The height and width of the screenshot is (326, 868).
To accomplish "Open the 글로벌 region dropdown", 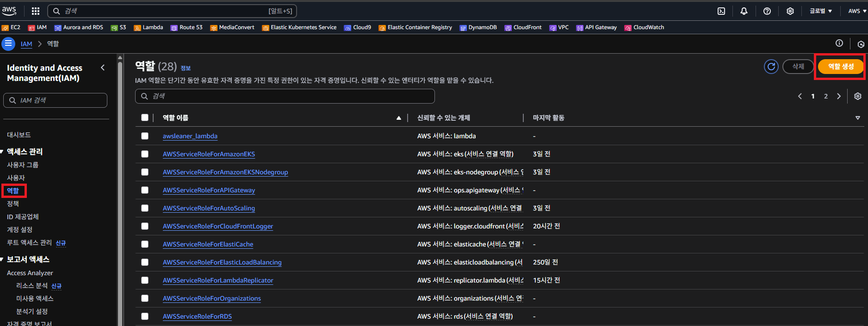I will tap(821, 11).
